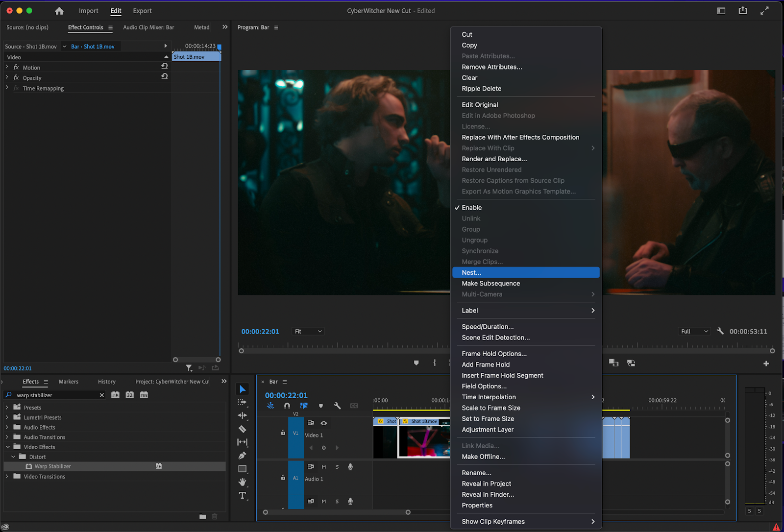Select the Razor tool

[242, 429]
